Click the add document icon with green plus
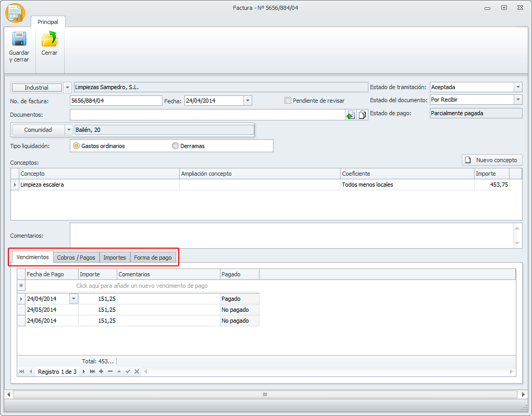Screen dimensions: 532x416 coord(351,115)
